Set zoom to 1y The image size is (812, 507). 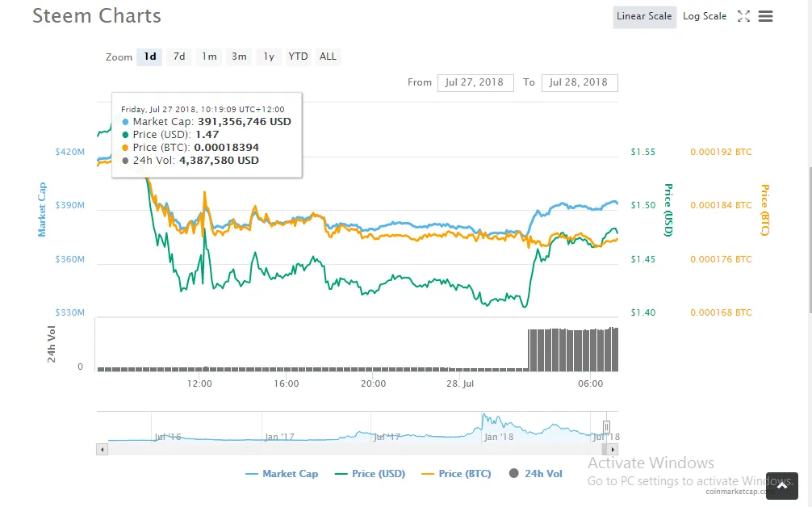269,57
